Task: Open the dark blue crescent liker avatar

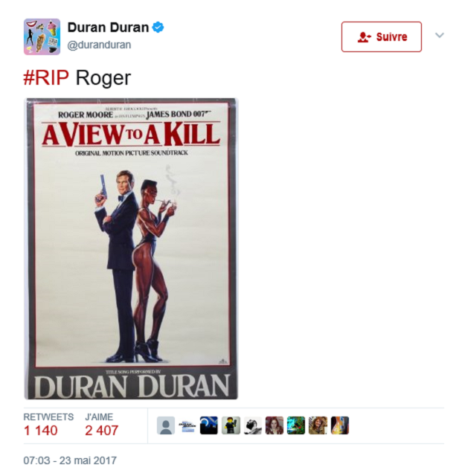Action: click(x=209, y=425)
